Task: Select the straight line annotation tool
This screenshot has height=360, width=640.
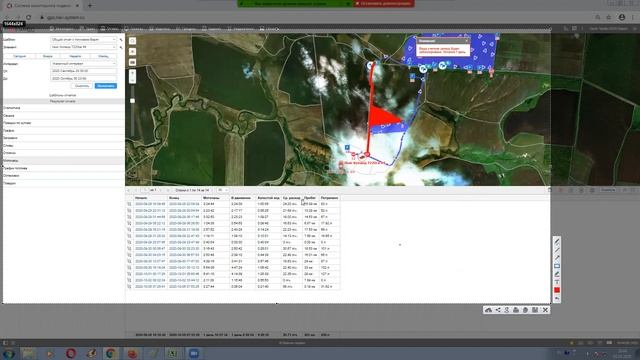Action: (x=557, y=250)
